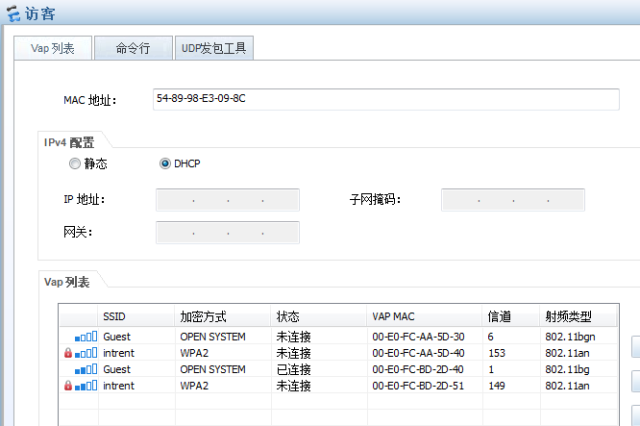Select the Guest SSID in 802.11bgn row
This screenshot has width=640, height=426.
117,337
